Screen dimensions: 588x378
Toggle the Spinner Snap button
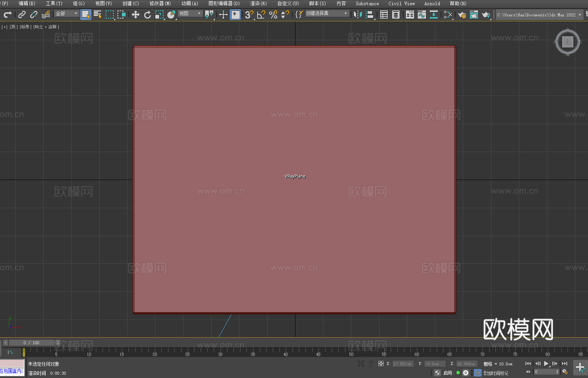[285, 14]
